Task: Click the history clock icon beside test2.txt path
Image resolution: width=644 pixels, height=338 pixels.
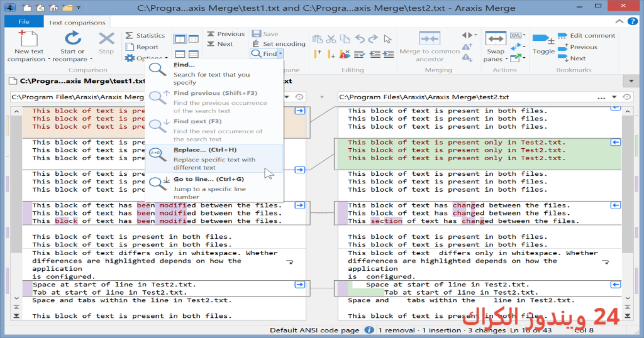Action: pos(627,97)
